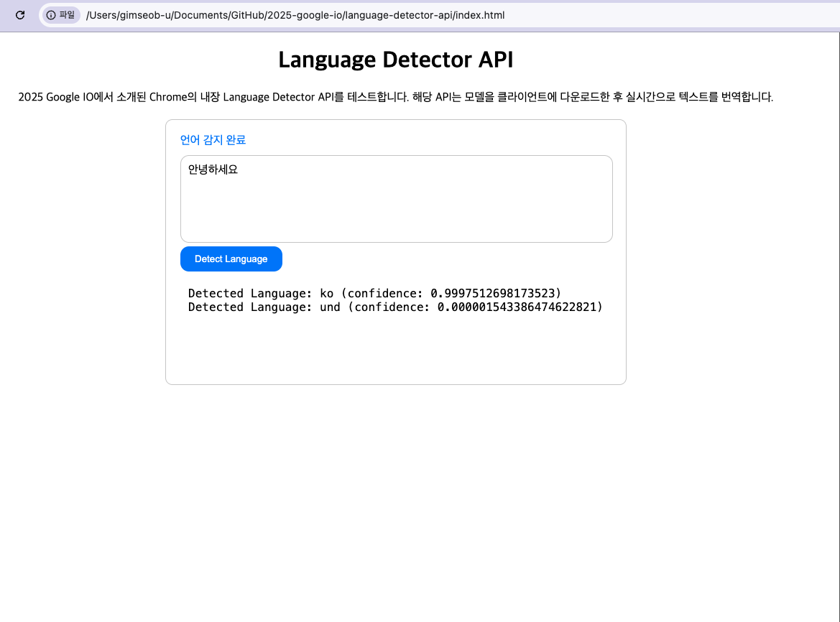
Task: Focus the text area containing 안녕하세요
Action: (397, 199)
